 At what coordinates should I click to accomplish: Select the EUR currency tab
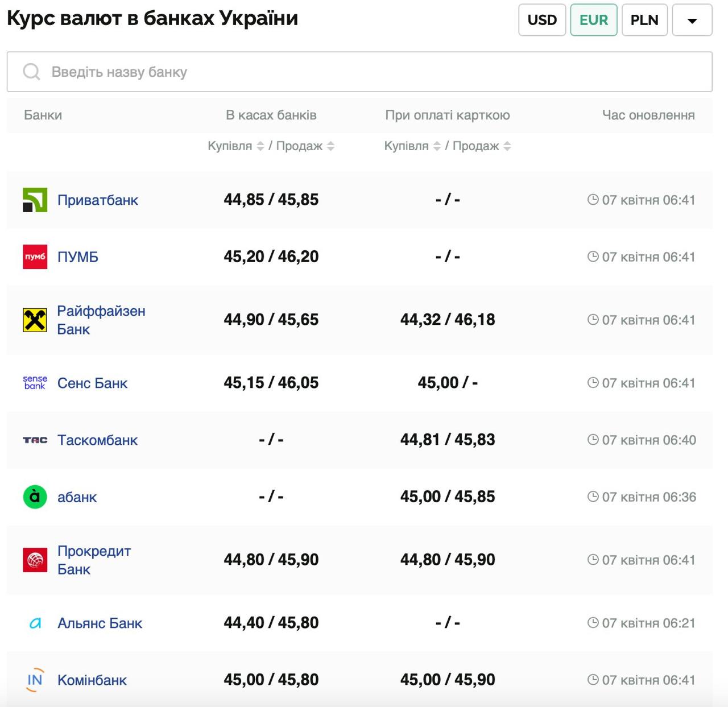click(594, 20)
